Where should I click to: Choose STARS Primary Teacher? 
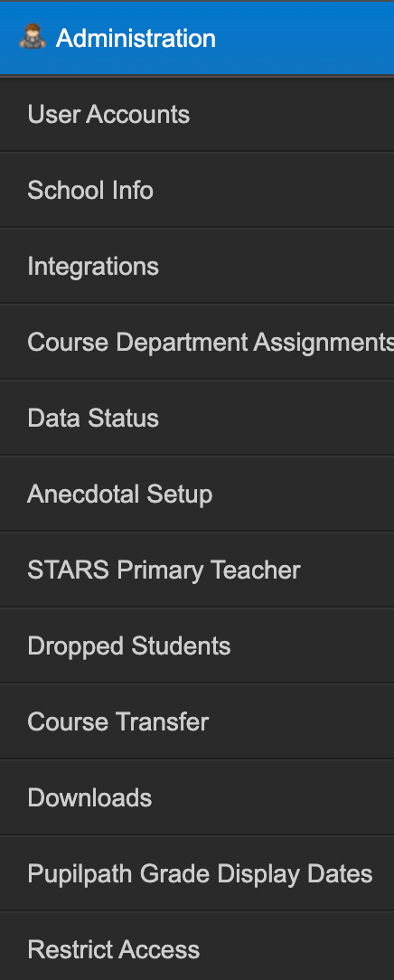click(197, 570)
